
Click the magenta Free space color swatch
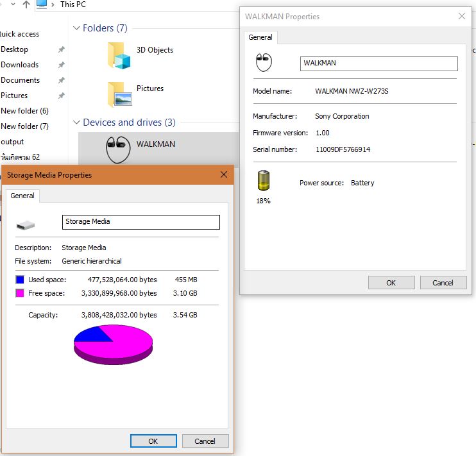coord(20,293)
